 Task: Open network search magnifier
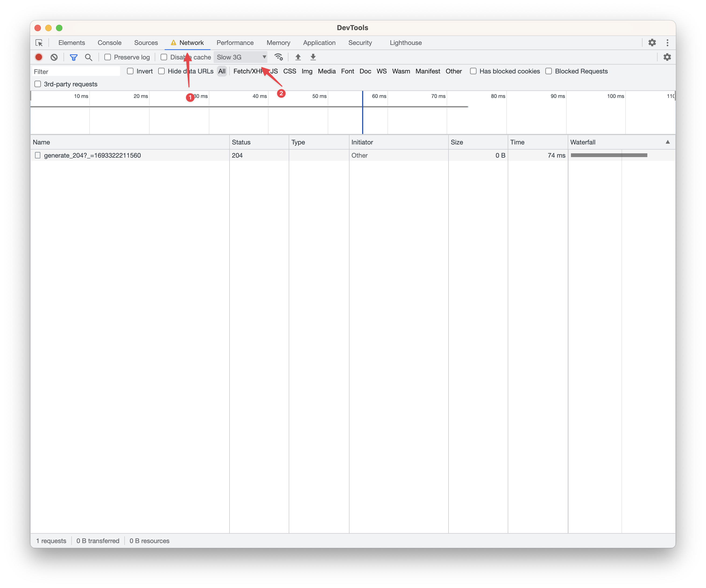click(89, 57)
